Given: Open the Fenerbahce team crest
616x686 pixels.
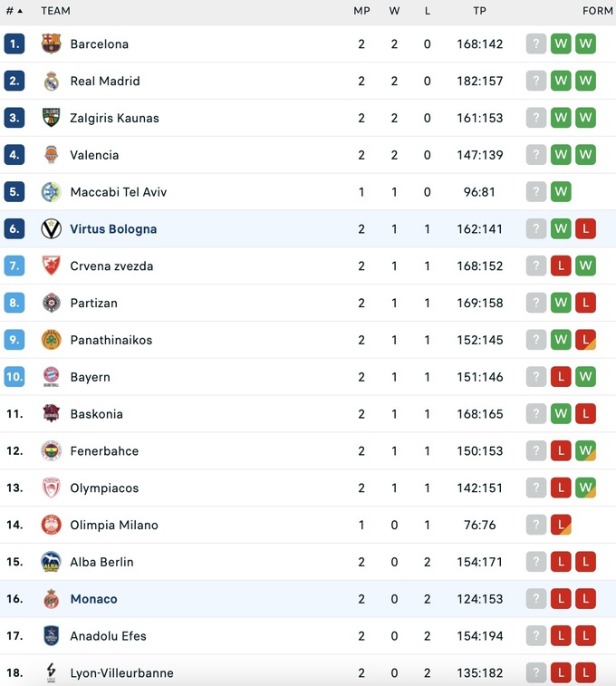Looking at the screenshot, I should [52, 451].
